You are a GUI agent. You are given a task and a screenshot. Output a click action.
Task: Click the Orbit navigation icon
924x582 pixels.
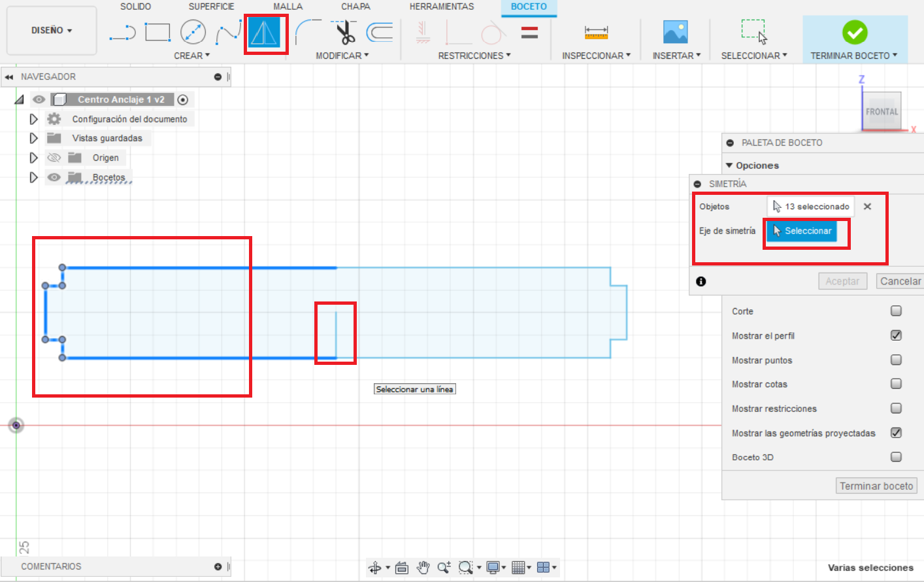(x=375, y=568)
